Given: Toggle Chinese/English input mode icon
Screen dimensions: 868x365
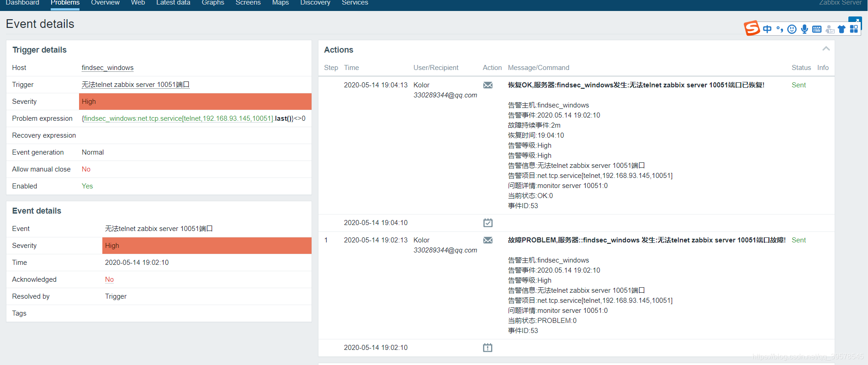Looking at the screenshot, I should pyautogui.click(x=767, y=29).
